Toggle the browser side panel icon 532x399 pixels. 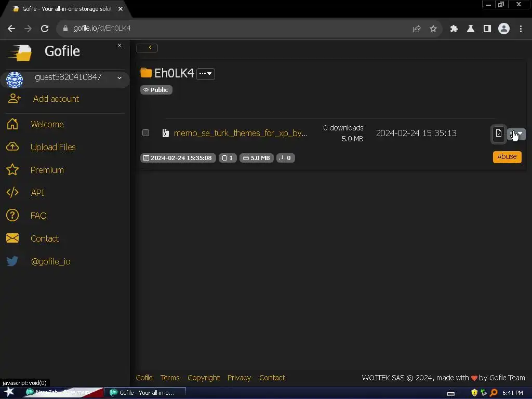pyautogui.click(x=487, y=29)
